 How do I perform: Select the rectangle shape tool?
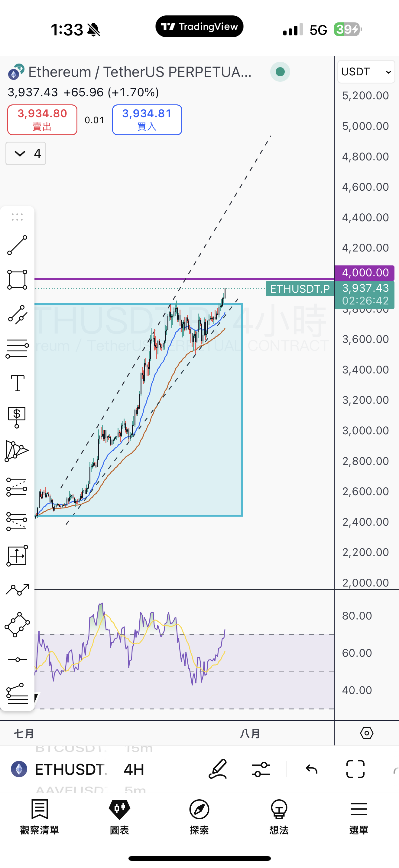click(x=17, y=280)
